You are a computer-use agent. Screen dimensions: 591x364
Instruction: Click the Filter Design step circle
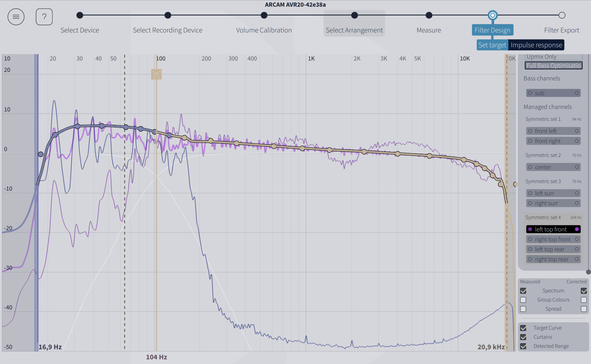[x=492, y=15]
